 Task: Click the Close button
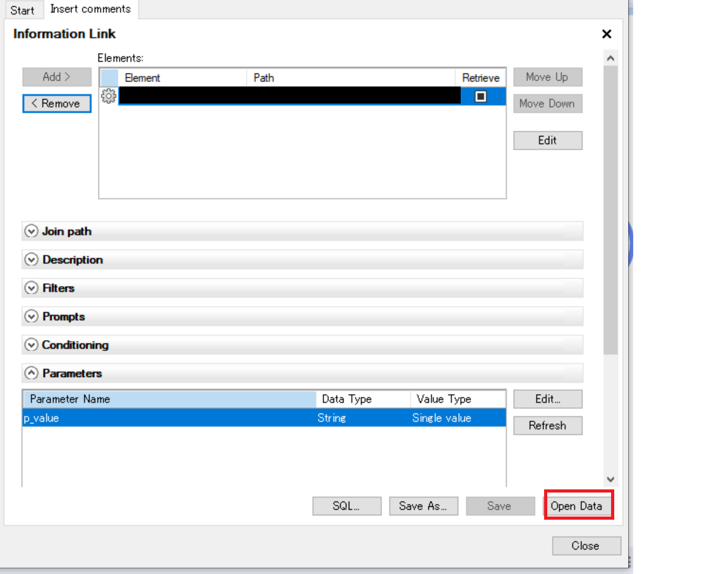click(586, 546)
